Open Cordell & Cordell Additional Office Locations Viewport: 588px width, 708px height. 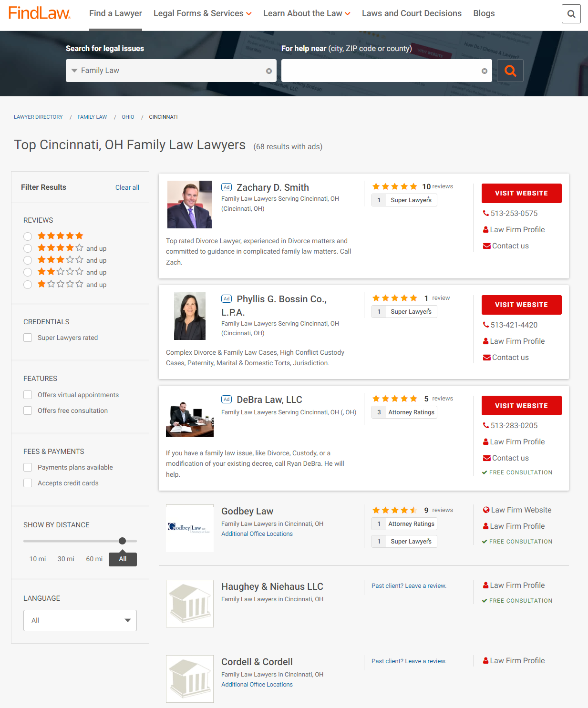257,685
